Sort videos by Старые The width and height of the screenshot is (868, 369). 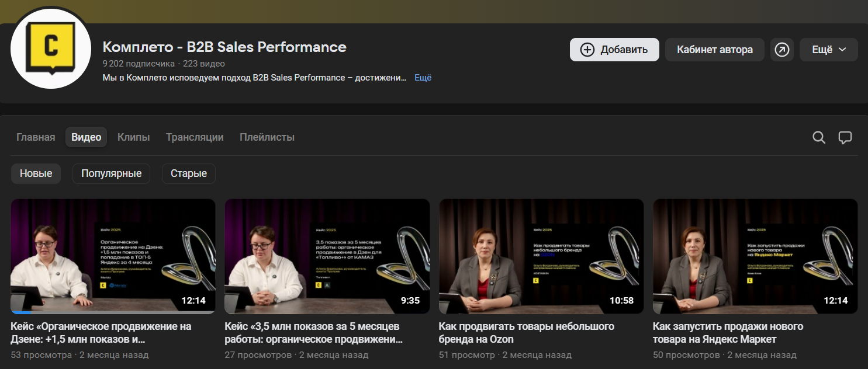pos(188,173)
